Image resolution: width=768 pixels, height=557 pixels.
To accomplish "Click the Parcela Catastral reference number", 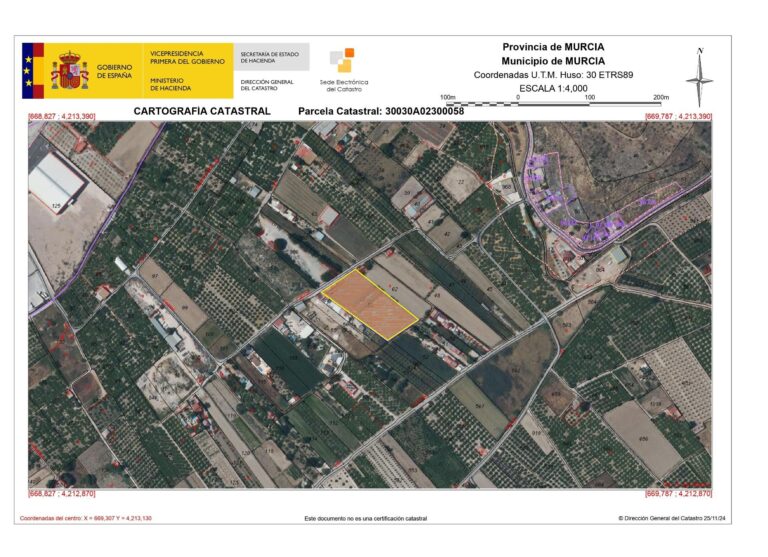I will tap(381, 112).
